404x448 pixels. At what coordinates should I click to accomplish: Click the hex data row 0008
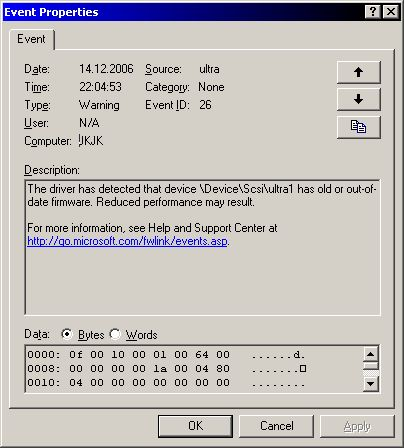(167, 369)
